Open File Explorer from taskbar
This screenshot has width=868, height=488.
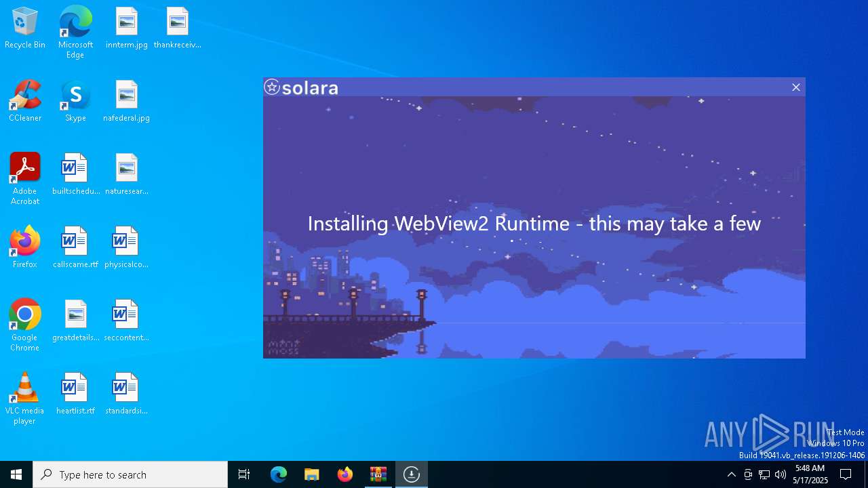[x=311, y=474]
